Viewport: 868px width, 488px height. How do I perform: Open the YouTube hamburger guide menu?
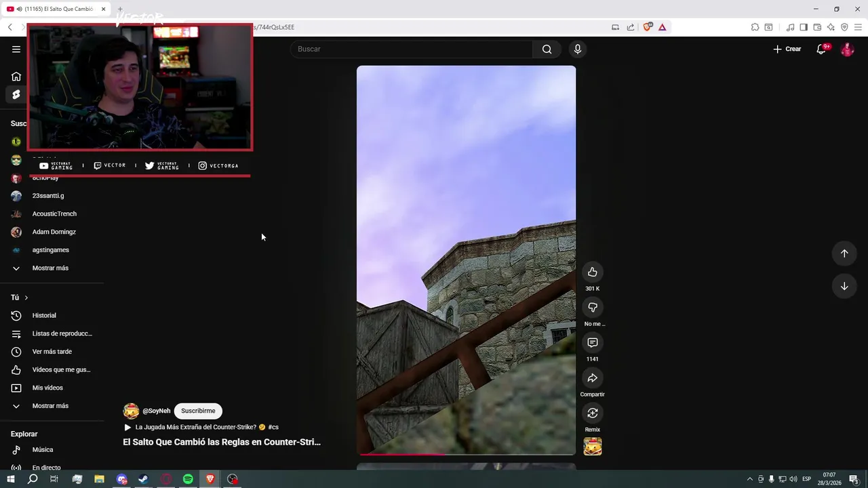tap(16, 49)
